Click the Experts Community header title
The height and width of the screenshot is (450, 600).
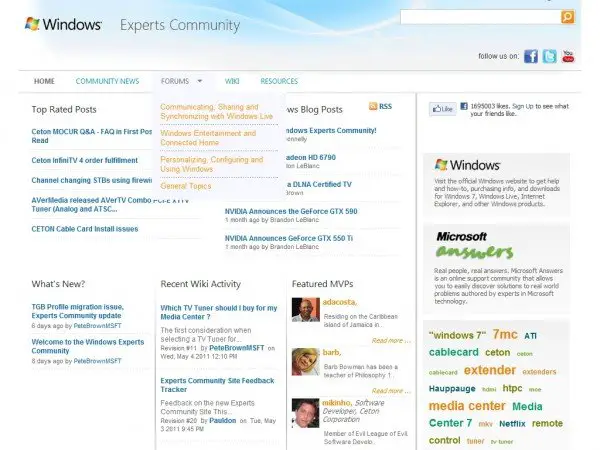click(x=180, y=25)
